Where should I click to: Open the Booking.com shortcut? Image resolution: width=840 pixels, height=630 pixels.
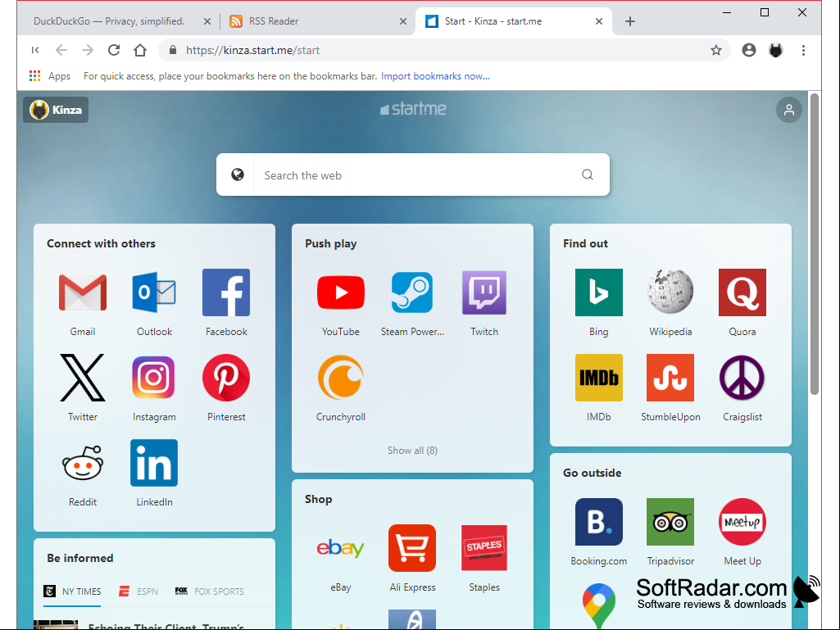[x=599, y=522]
